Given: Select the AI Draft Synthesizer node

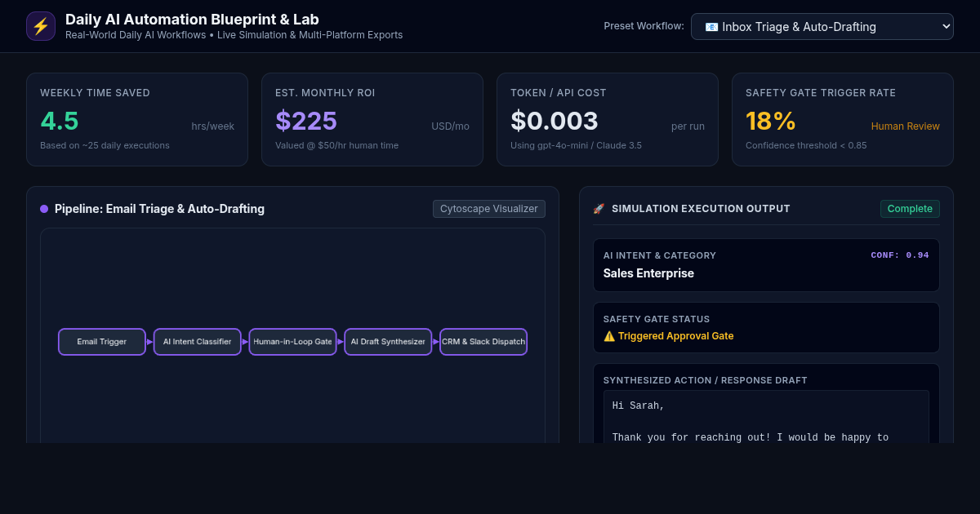Looking at the screenshot, I should pyautogui.click(x=388, y=342).
